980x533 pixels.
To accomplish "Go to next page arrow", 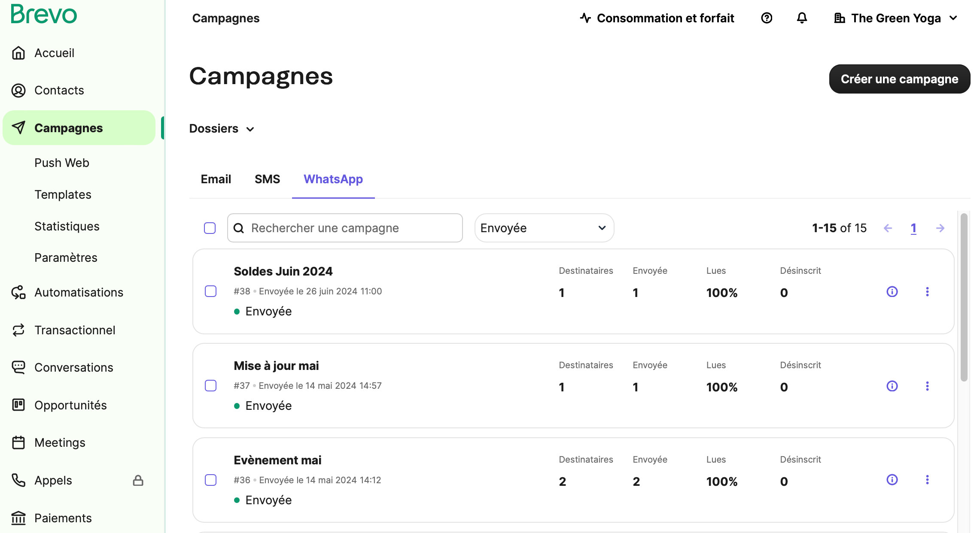I will (x=940, y=228).
